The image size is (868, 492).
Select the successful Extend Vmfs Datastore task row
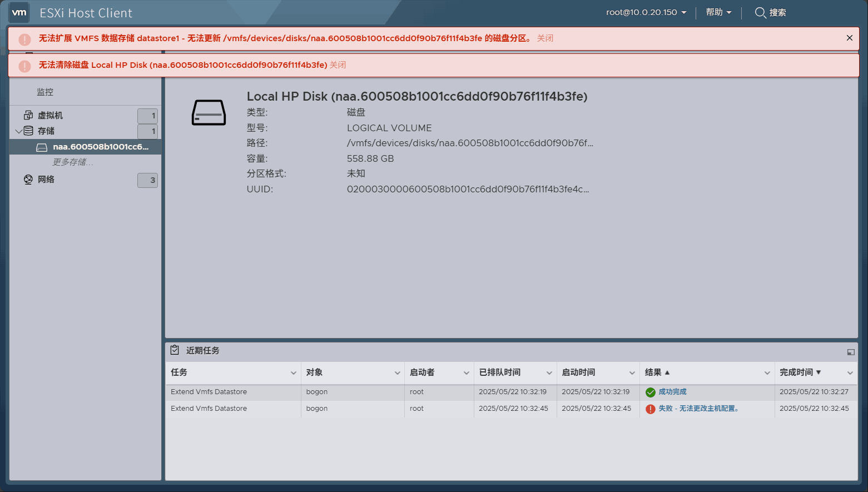511,392
